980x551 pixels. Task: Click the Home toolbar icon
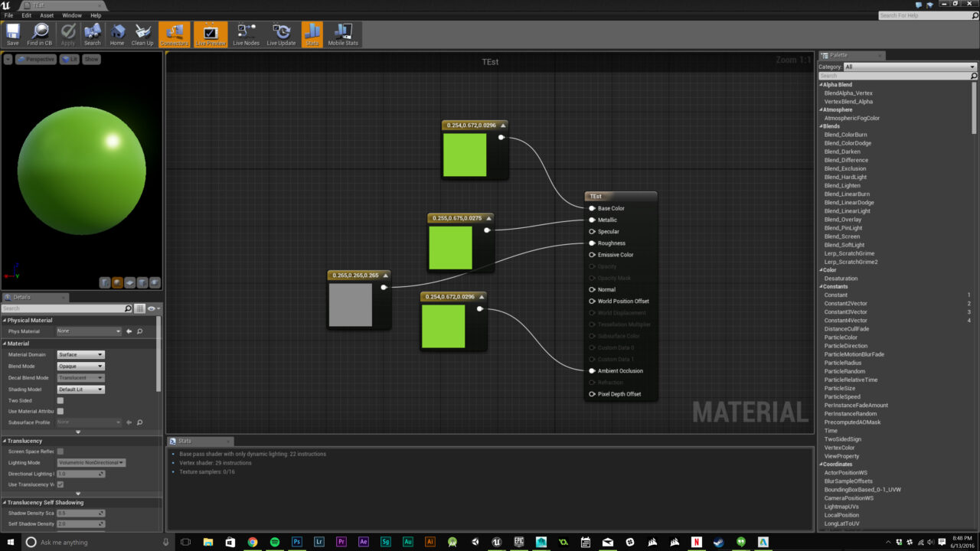pos(117,34)
